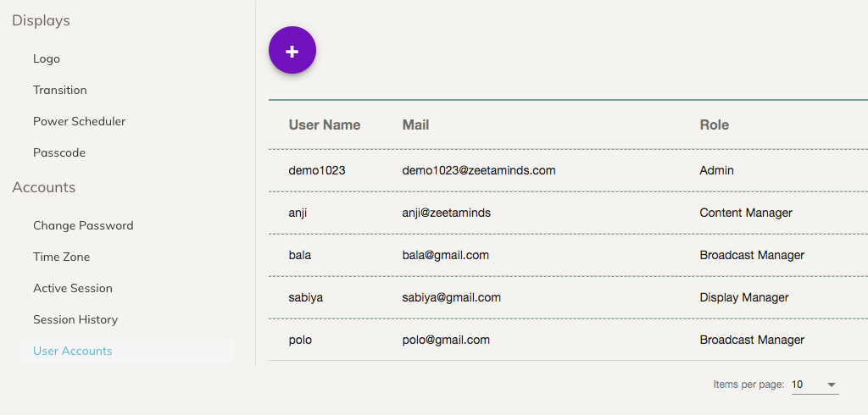
Task: View the Active Session page
Action: 73,288
